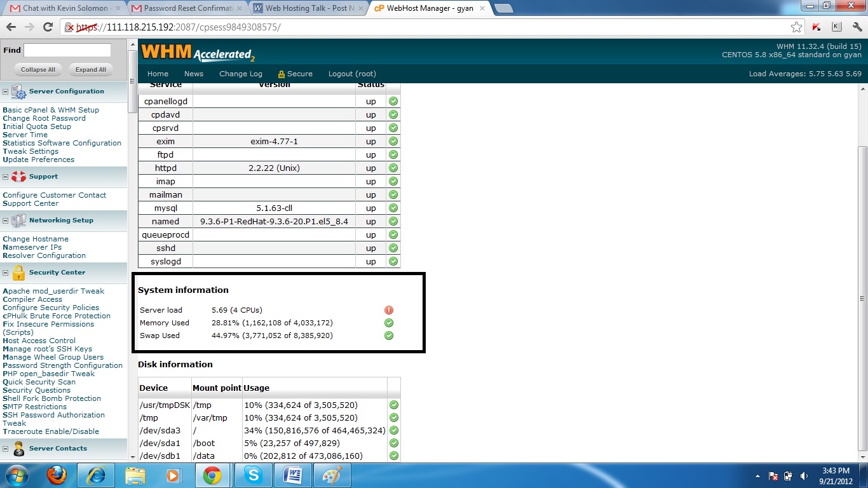The height and width of the screenshot is (488, 868).
Task: Click taskbar volume speaker icon
Action: click(804, 476)
